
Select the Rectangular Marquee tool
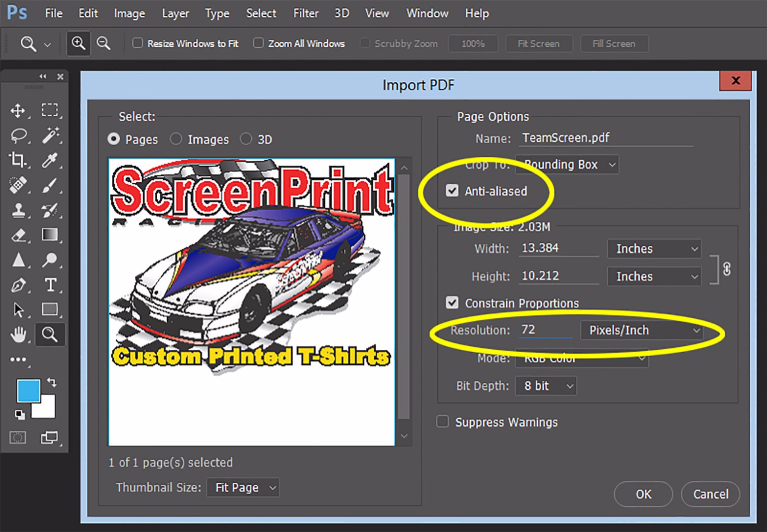pos(50,110)
